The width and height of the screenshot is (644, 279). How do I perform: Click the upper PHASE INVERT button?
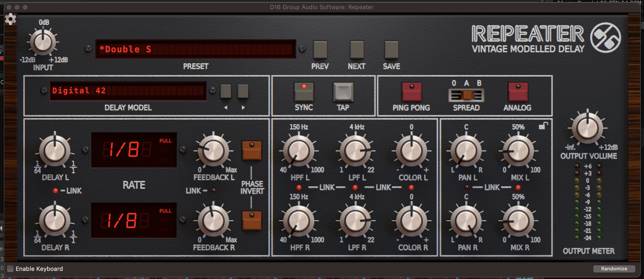[252, 150]
